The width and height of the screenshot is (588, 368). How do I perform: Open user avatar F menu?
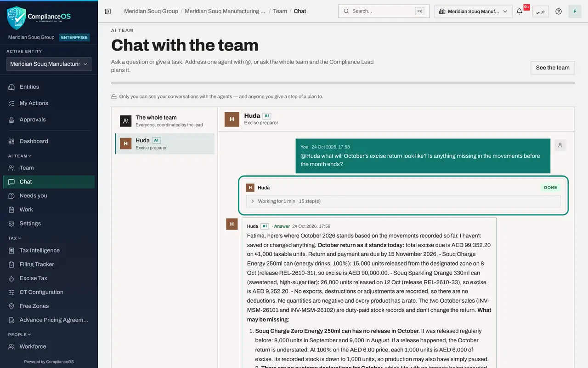tap(575, 11)
